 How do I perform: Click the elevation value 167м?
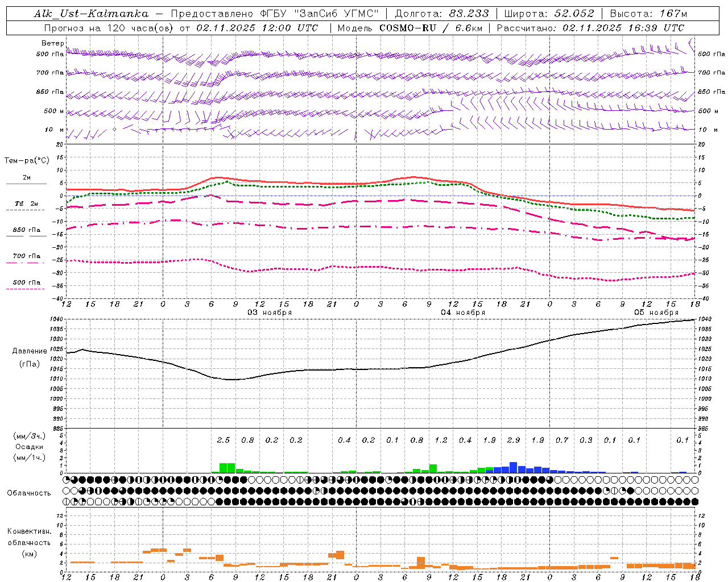coord(673,14)
